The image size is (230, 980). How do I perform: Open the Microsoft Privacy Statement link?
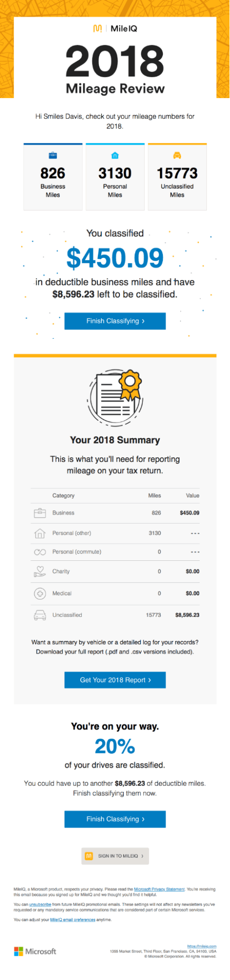[x=160, y=889]
